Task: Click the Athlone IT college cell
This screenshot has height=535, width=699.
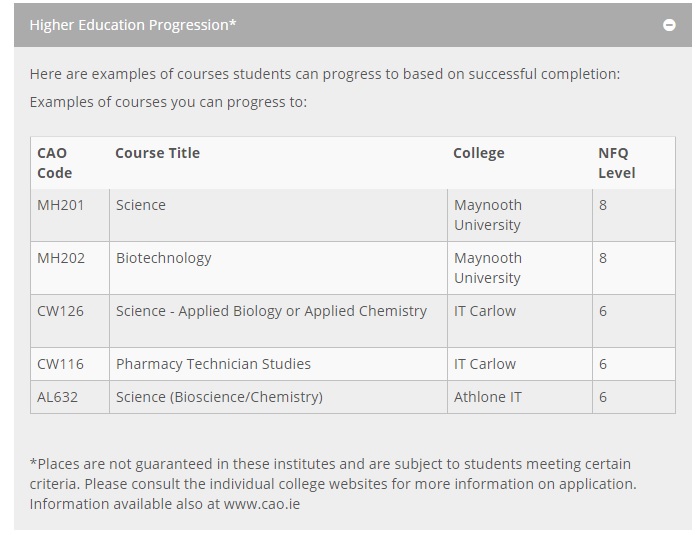Action: (x=520, y=397)
